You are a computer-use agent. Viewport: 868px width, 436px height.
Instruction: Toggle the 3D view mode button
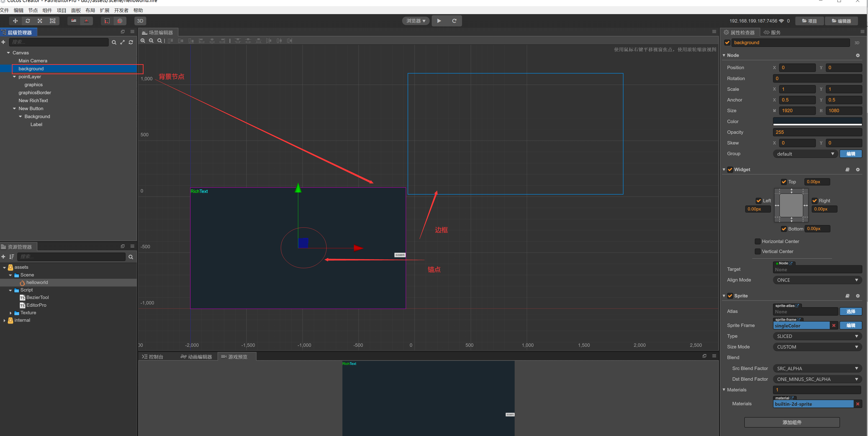pos(140,21)
